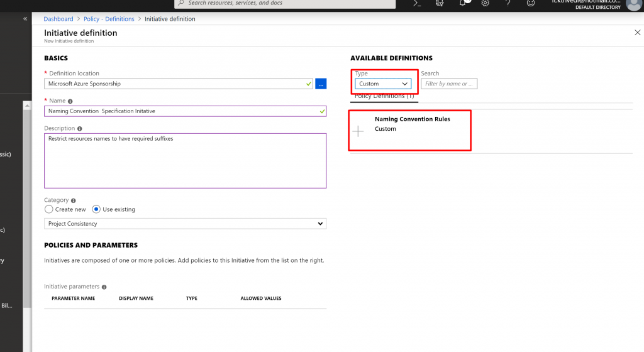The width and height of the screenshot is (644, 352).
Task: Navigate to Policy - Definitions breadcrumb
Action: [x=109, y=19]
